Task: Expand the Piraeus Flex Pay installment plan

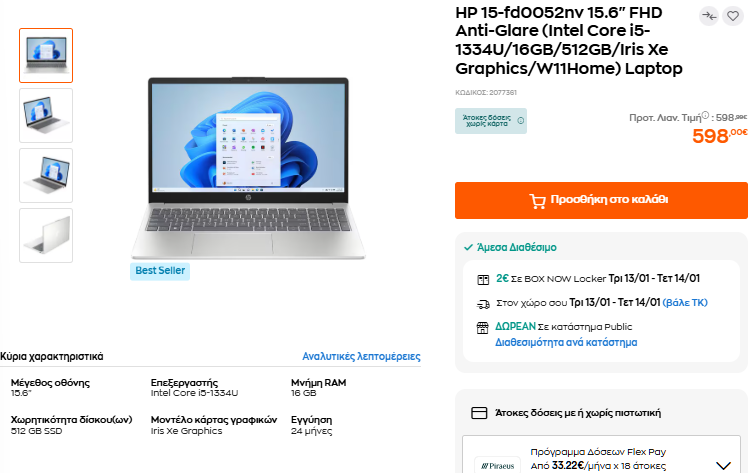Action: click(x=724, y=465)
